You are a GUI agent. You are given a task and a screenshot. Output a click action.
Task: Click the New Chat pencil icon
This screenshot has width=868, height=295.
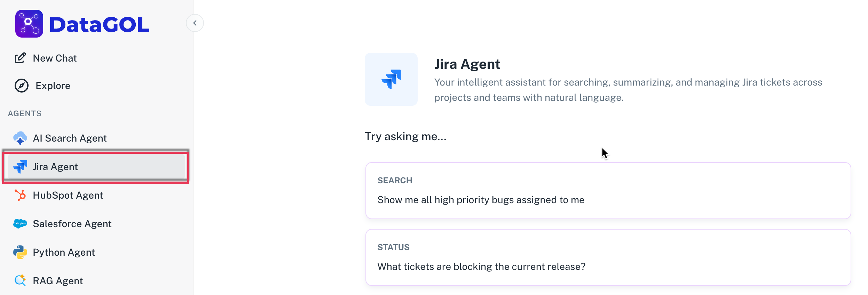[20, 58]
